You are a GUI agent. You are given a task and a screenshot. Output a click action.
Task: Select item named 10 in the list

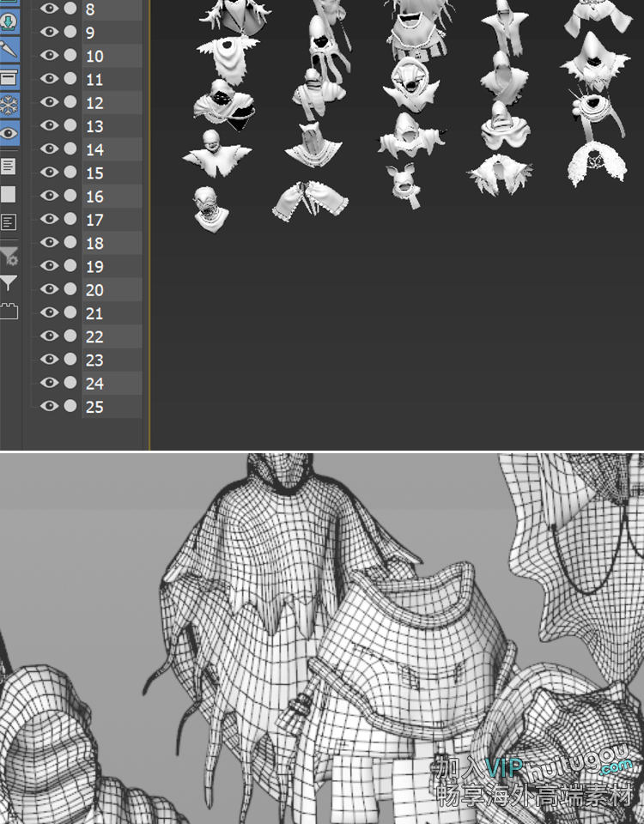click(x=112, y=56)
